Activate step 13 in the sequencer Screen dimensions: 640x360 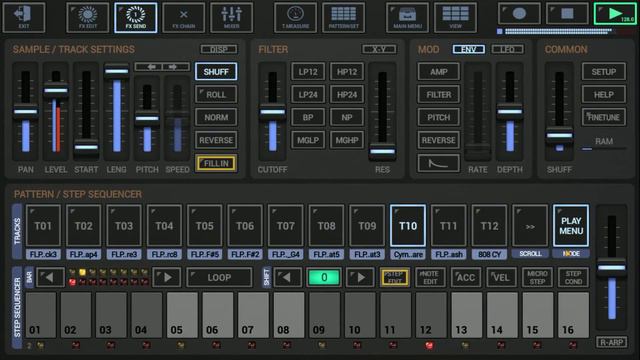[467, 314]
